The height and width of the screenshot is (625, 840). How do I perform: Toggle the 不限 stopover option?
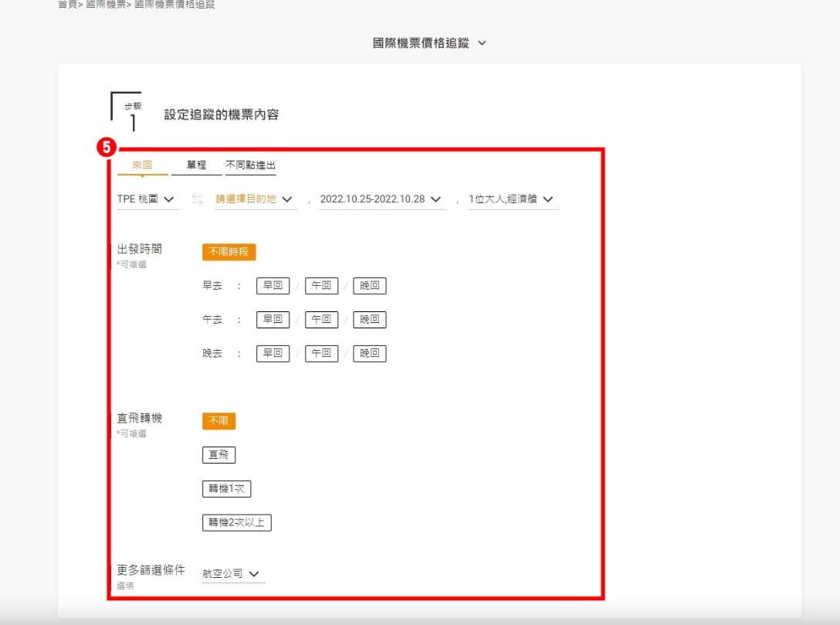[x=218, y=421]
